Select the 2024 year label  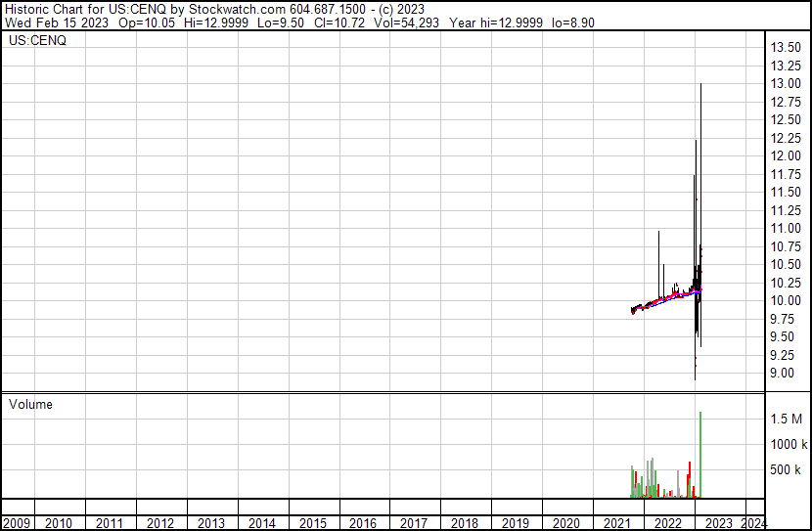[754, 522]
